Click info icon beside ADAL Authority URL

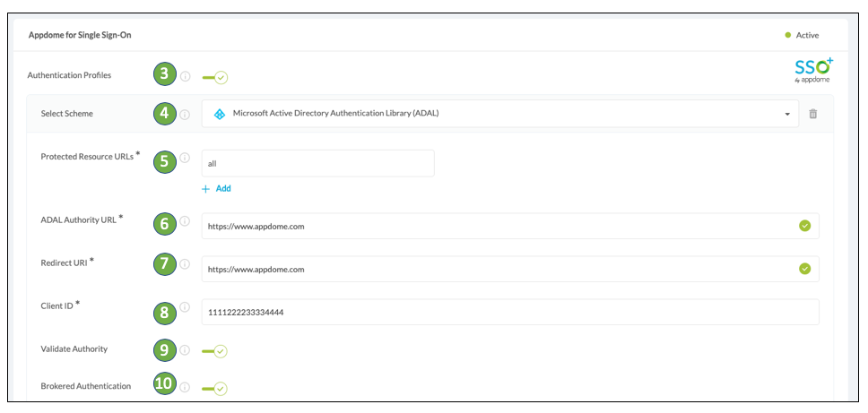pyautogui.click(x=186, y=221)
